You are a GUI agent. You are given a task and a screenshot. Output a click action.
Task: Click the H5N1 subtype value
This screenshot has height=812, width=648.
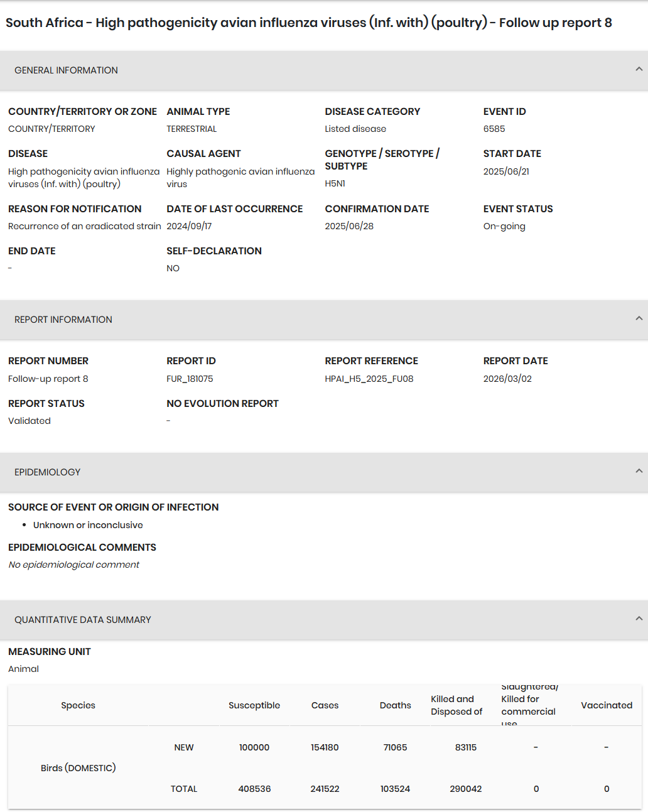(335, 183)
